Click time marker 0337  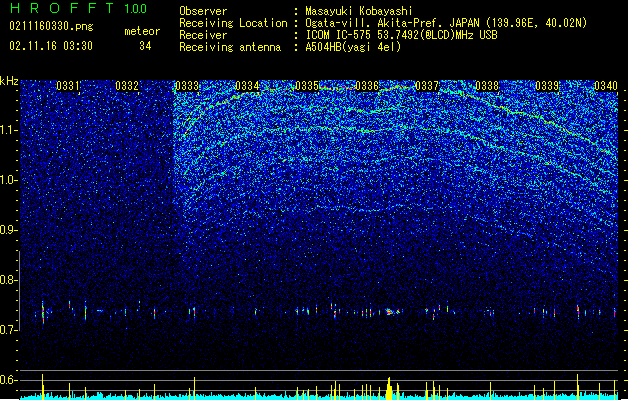(x=427, y=86)
